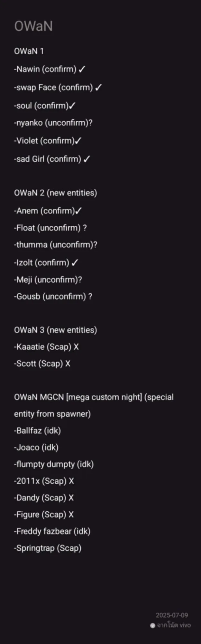Click the OWaN MGCN mega custom night heading
This screenshot has width=201, height=644.
point(94,405)
